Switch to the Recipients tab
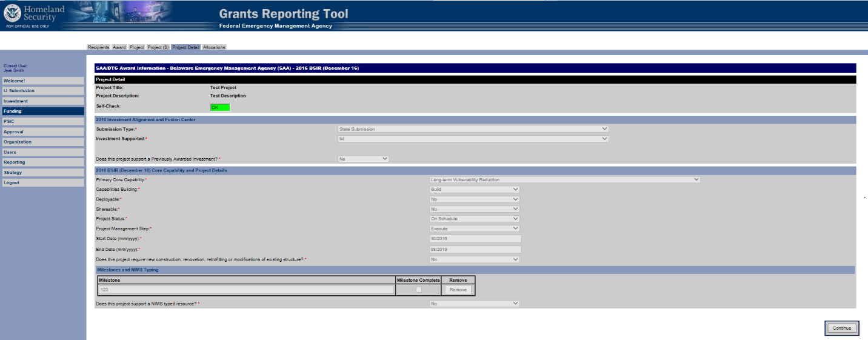Viewport: 868px width, 340px height. [98, 47]
